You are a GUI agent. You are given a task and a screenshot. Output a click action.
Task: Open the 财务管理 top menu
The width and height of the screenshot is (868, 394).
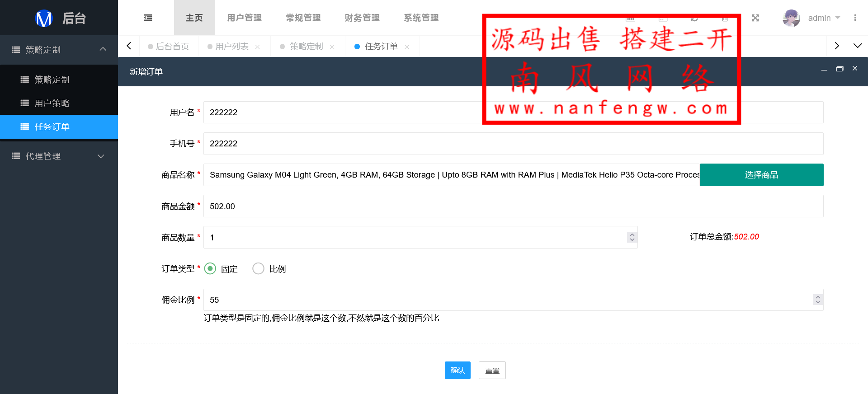[362, 18]
